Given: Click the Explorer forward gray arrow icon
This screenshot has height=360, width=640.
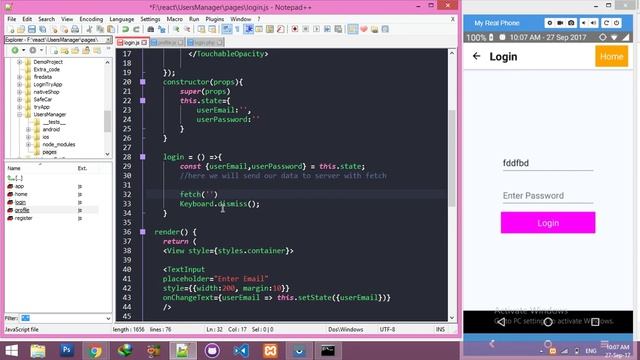Looking at the screenshot, I should (33, 50).
